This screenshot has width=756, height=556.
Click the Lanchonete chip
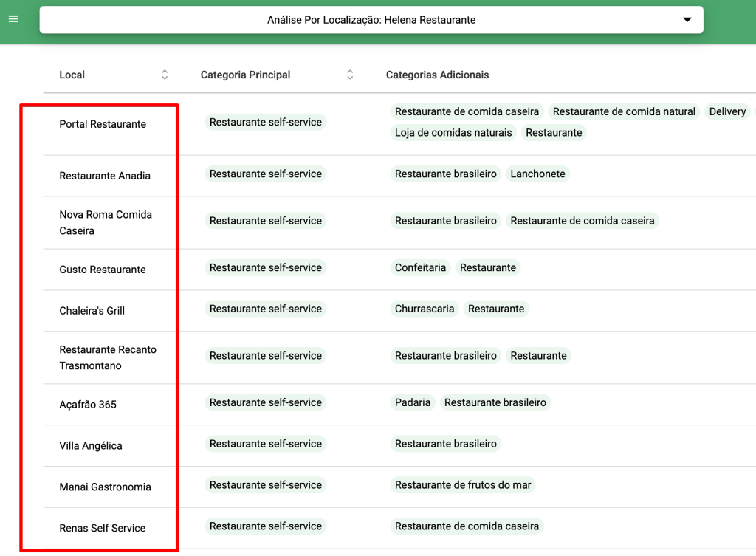(537, 174)
